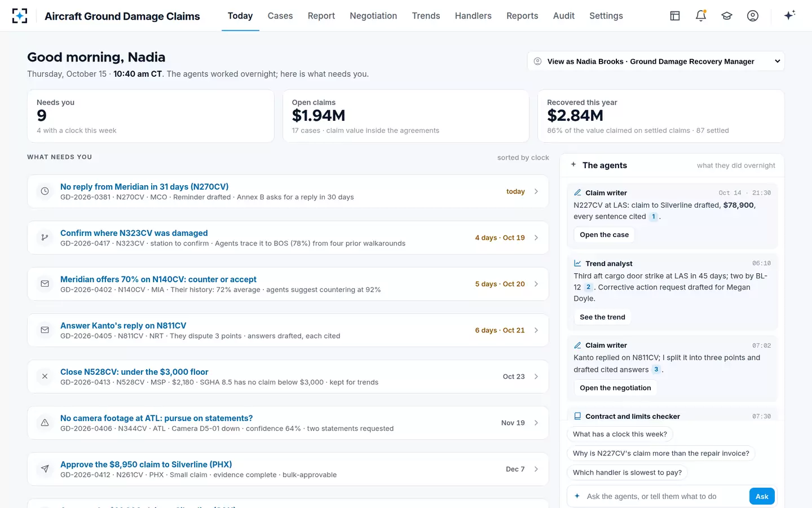Open the notifications bell
812x508 pixels.
pyautogui.click(x=701, y=16)
